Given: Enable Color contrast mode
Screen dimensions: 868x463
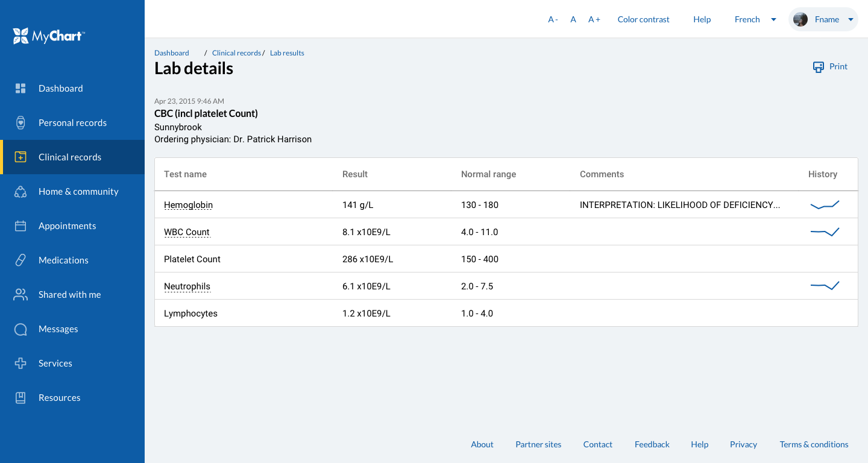Looking at the screenshot, I should click(x=643, y=19).
